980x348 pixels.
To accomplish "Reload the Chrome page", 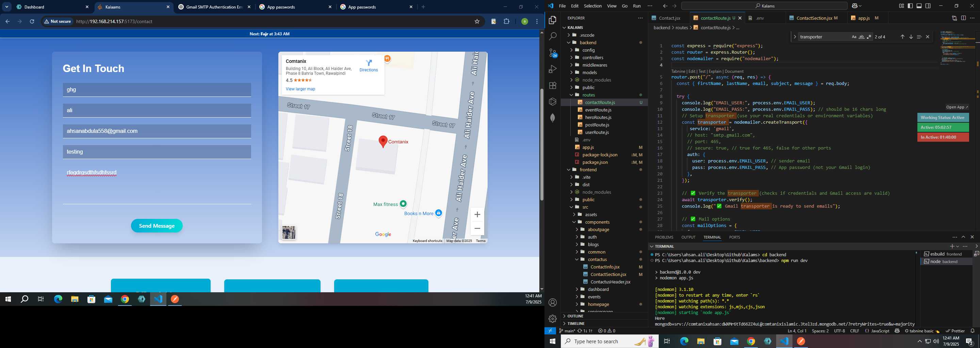I will [x=32, y=21].
